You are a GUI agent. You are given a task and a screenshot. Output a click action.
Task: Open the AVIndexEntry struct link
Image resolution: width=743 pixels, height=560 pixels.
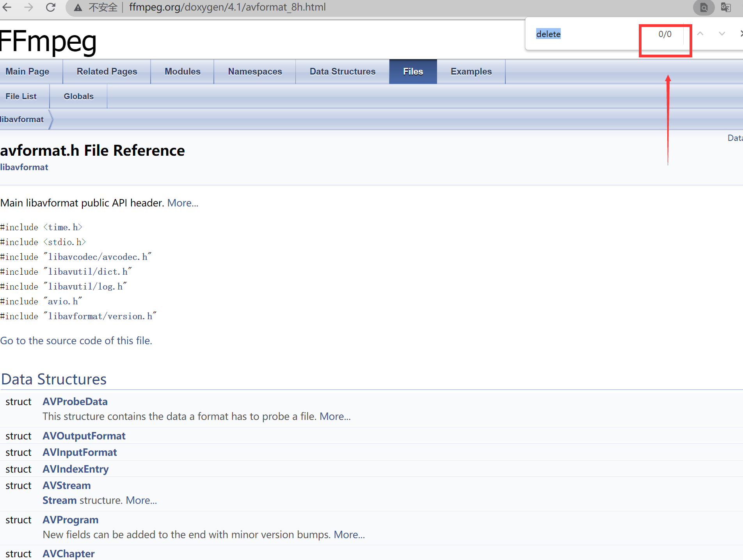[x=75, y=469]
